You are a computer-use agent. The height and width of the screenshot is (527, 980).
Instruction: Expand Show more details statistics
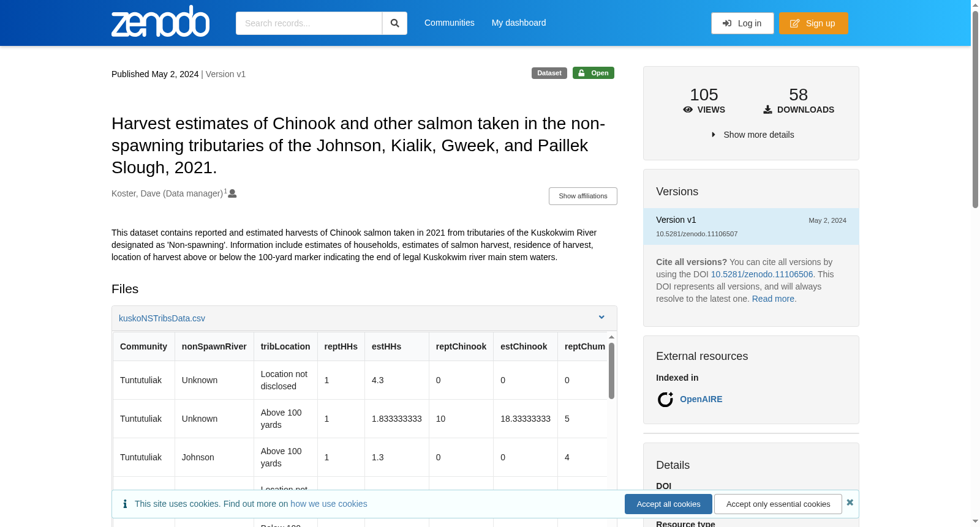[752, 135]
